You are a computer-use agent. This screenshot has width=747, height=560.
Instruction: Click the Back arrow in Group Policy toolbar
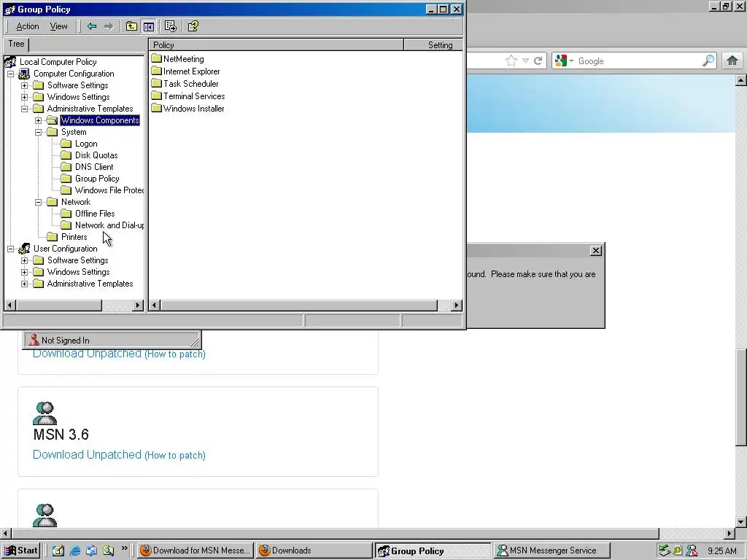[92, 26]
